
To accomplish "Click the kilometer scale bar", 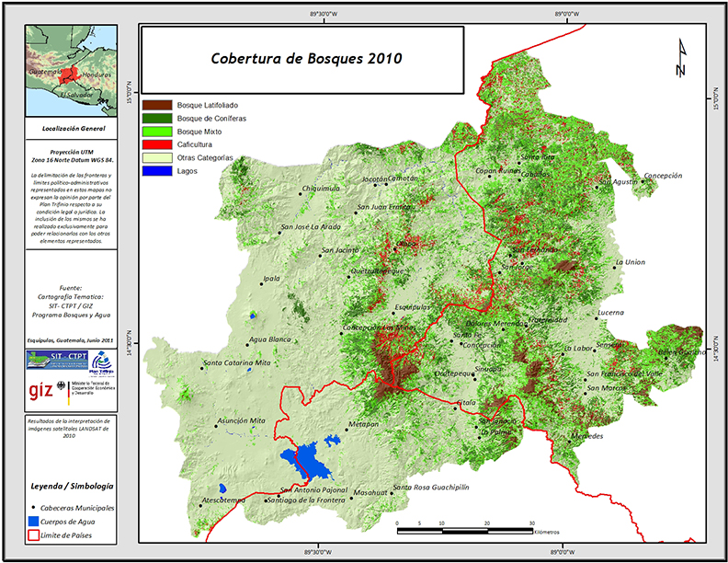I will click(x=464, y=524).
